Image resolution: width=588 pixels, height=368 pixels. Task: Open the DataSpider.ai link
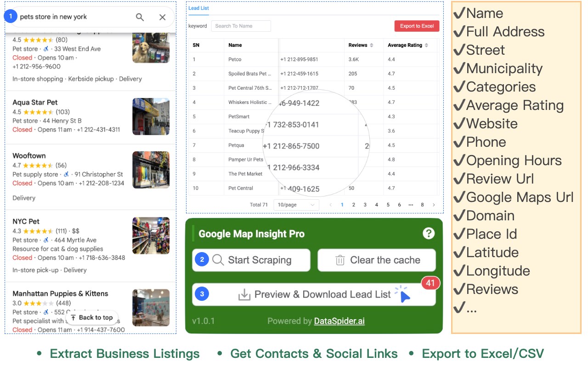[339, 321]
